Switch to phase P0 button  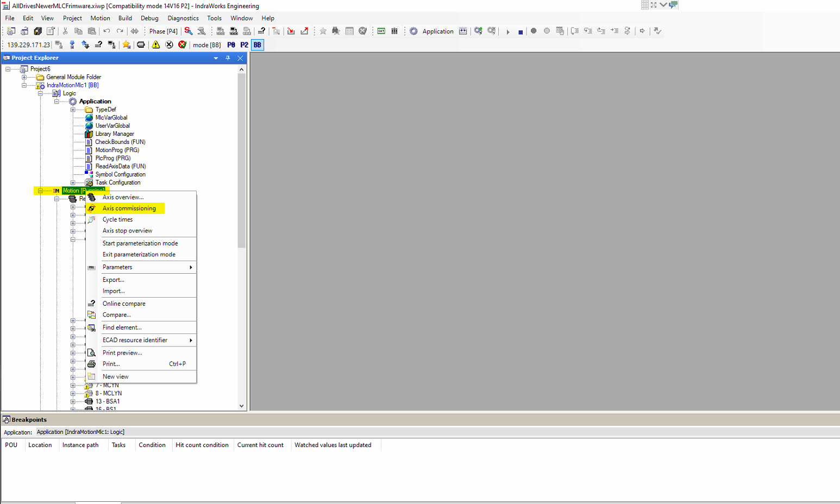231,45
